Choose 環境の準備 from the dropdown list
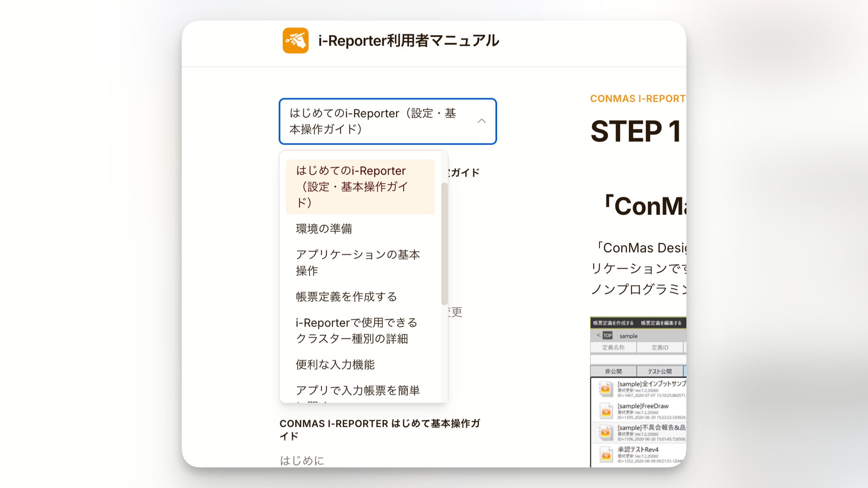 tap(324, 229)
